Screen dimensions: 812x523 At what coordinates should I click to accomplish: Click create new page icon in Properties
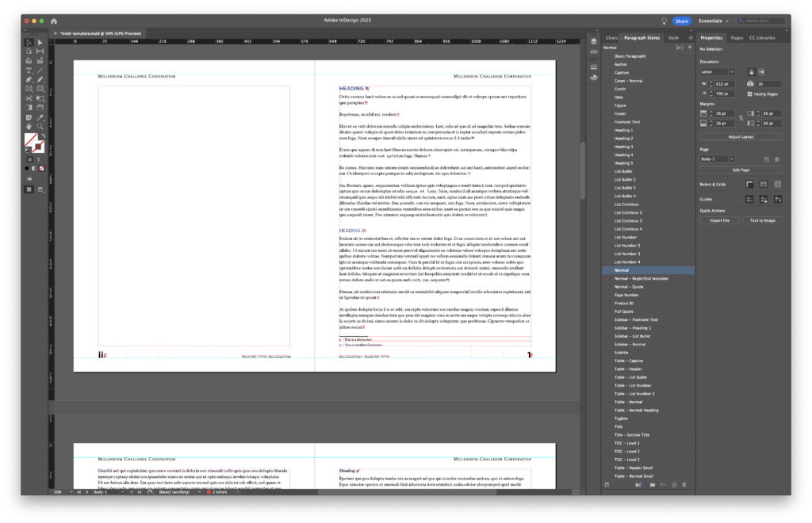pyautogui.click(x=767, y=159)
